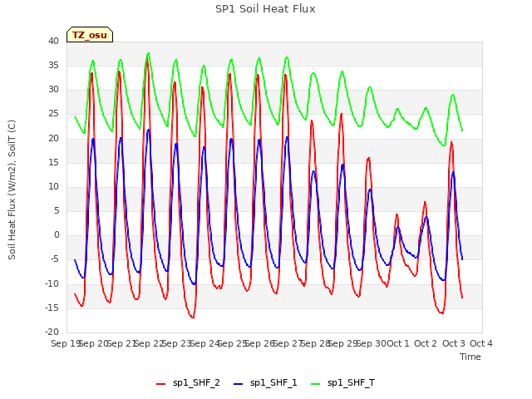
Task: Click the y-axis label Soil Heat Flux (W/m2), SoilT (C)
Action: (x=12, y=190)
